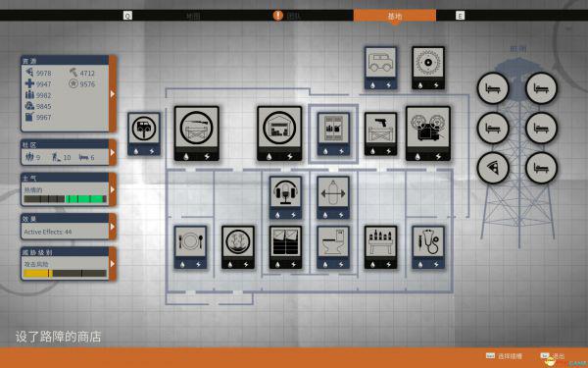Switch to the highlighted orange base tab
The height and width of the screenshot is (368, 588).
[x=395, y=16]
